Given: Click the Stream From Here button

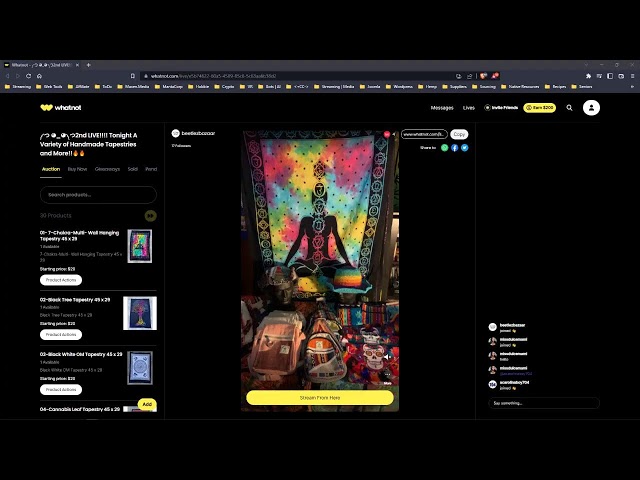Looking at the screenshot, I should (x=320, y=398).
